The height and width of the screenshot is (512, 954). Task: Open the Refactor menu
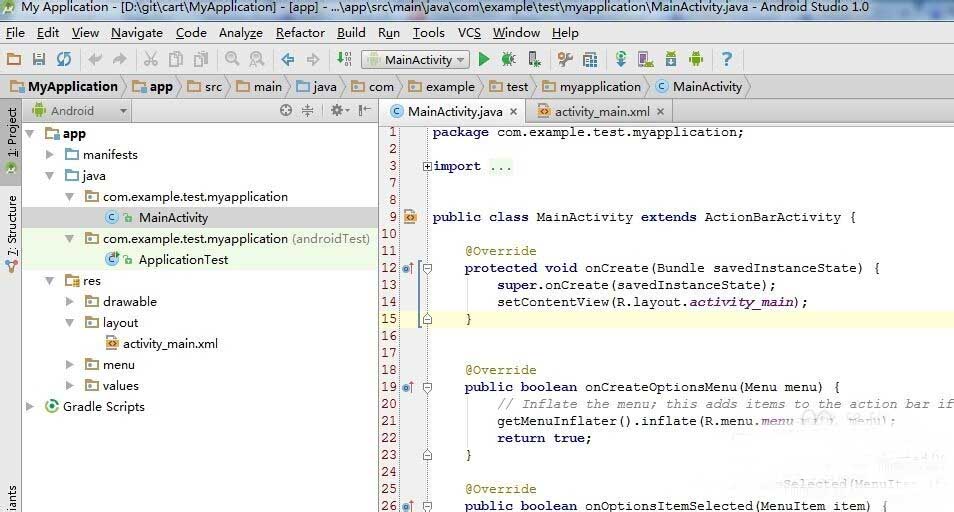pyautogui.click(x=300, y=33)
